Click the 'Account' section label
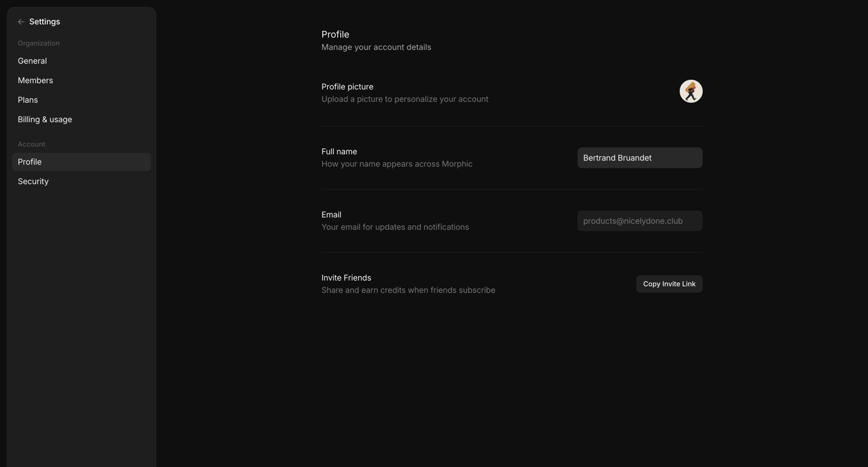 pyautogui.click(x=32, y=144)
